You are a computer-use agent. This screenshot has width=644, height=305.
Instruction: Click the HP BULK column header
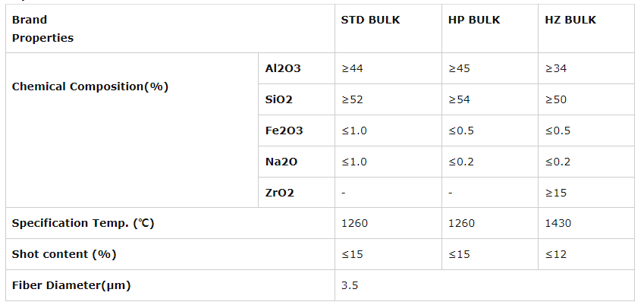pos(474,20)
